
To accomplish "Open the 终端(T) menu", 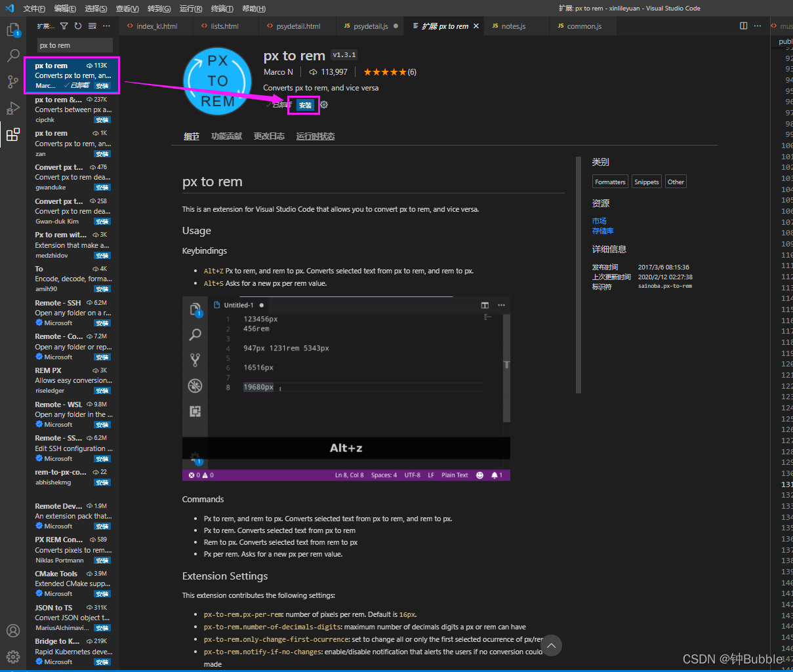I will pyautogui.click(x=222, y=9).
